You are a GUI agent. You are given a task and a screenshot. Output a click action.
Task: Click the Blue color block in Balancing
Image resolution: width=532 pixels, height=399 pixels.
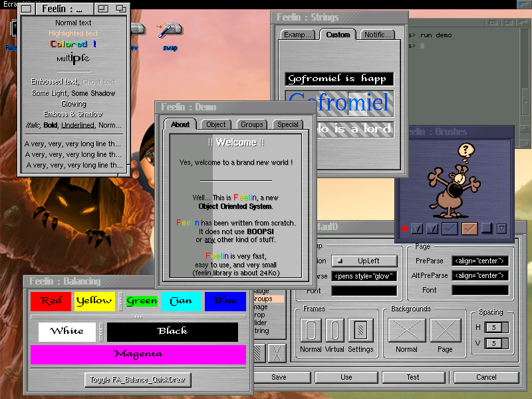[225, 301]
